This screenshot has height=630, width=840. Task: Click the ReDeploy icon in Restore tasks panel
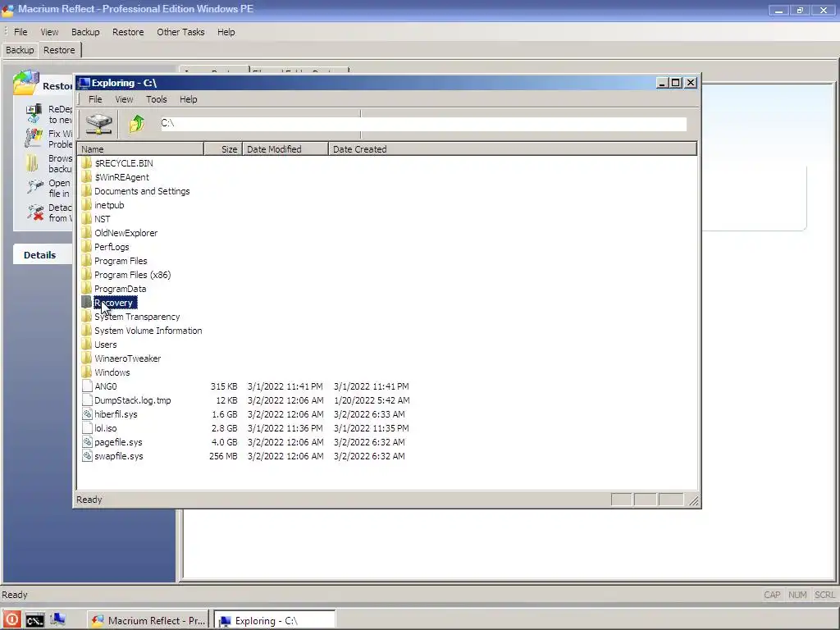coord(34,114)
